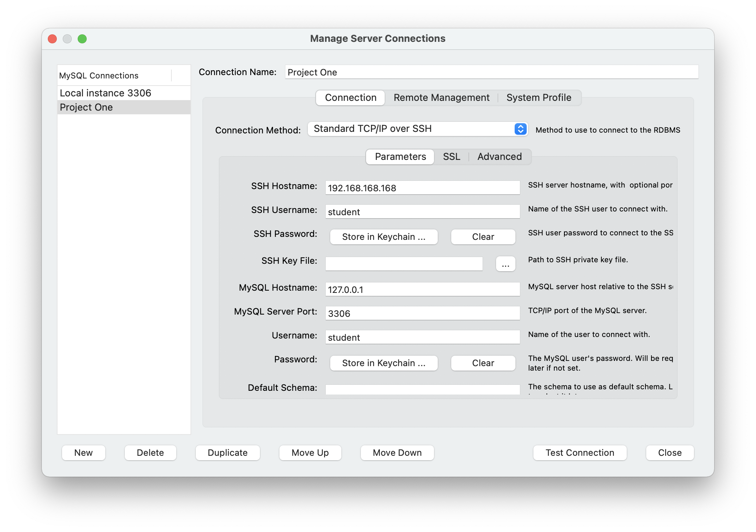Select the SSL sub-tab
Image resolution: width=756 pixels, height=532 pixels.
451,157
